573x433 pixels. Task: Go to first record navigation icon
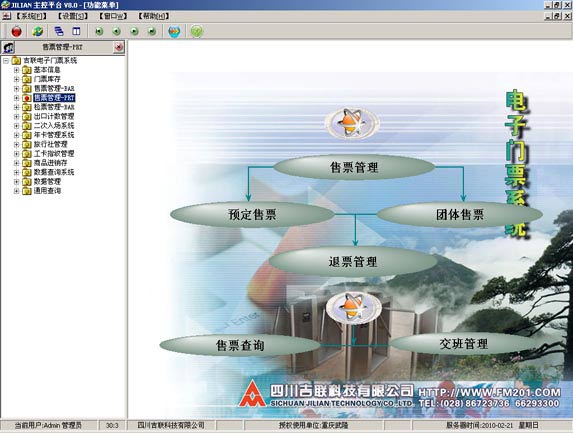(99, 31)
